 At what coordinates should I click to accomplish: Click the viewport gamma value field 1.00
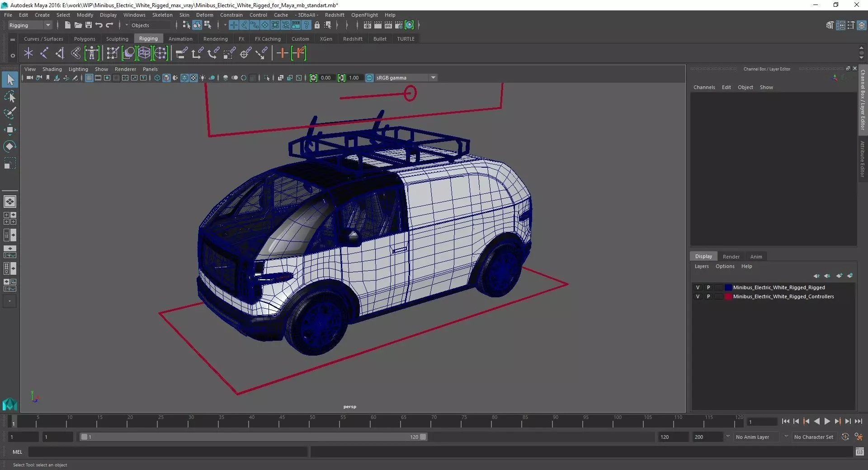click(x=354, y=78)
